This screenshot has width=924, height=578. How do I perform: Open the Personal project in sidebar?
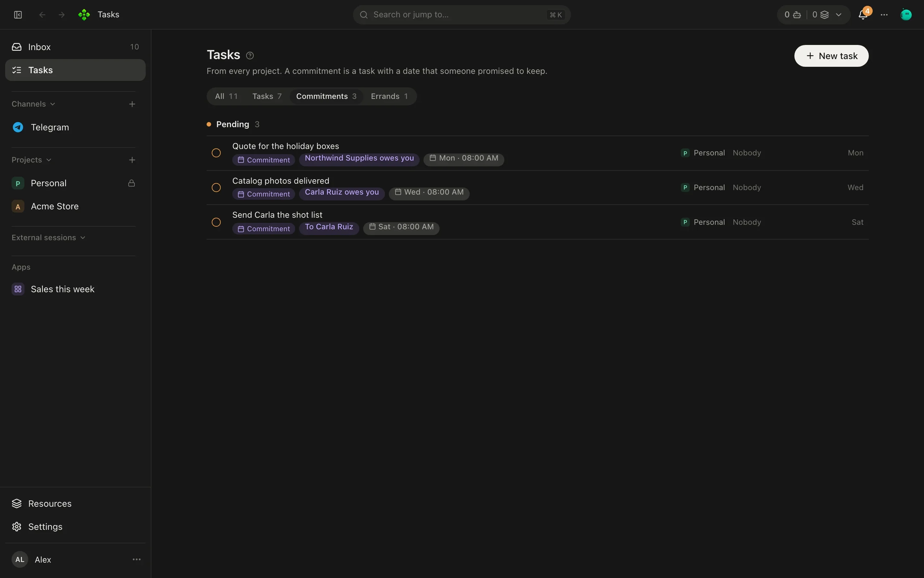tap(75, 183)
